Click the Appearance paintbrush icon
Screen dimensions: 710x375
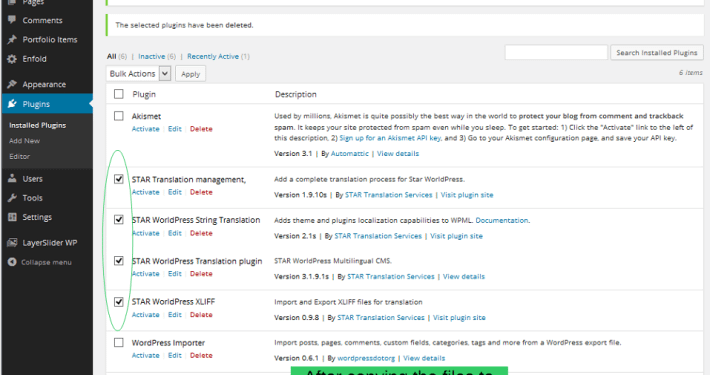tap(12, 84)
